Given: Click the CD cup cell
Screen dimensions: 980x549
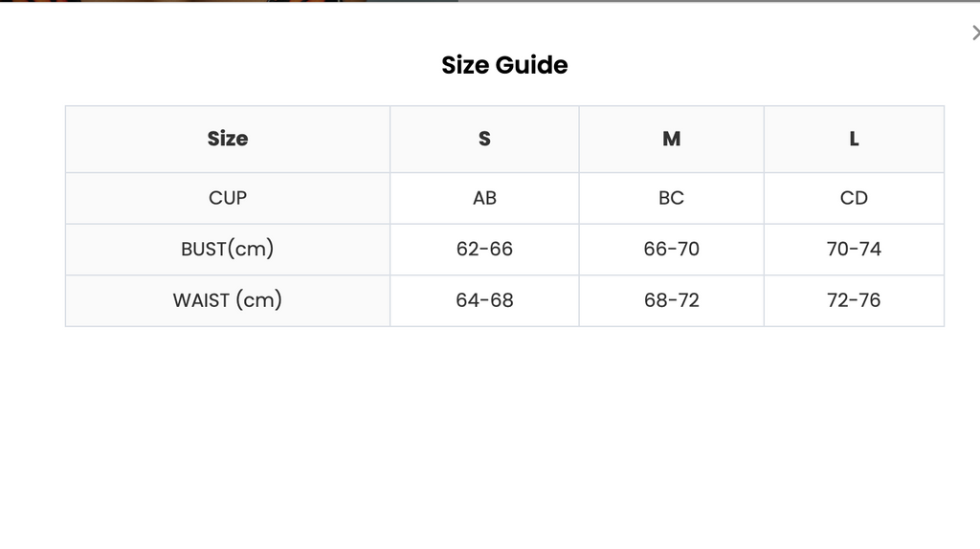Looking at the screenshot, I should click(854, 198).
